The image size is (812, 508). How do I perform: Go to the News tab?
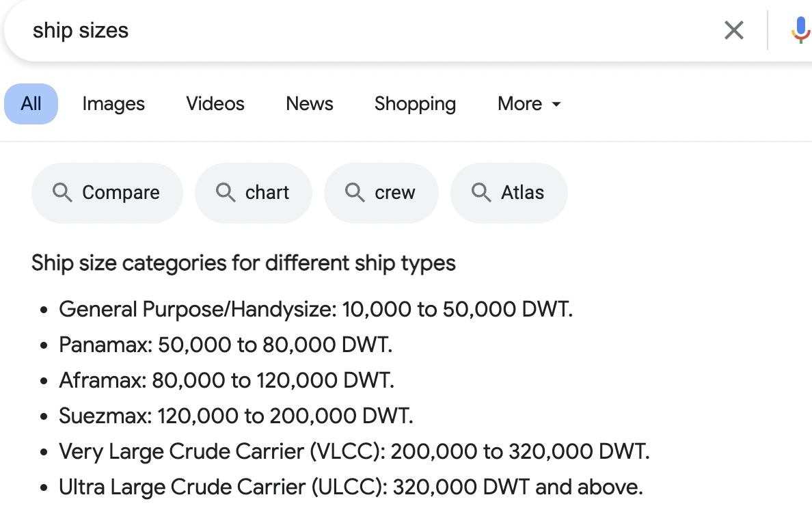pyautogui.click(x=310, y=104)
